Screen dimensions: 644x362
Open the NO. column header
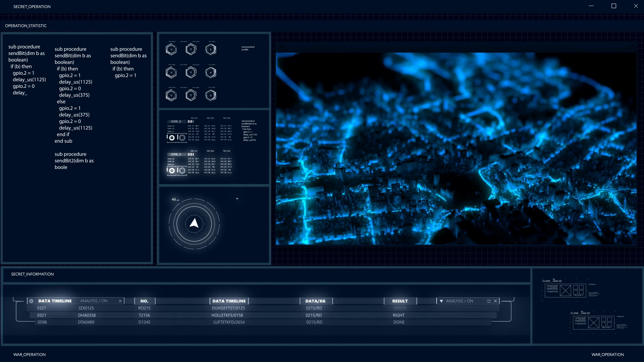144,301
